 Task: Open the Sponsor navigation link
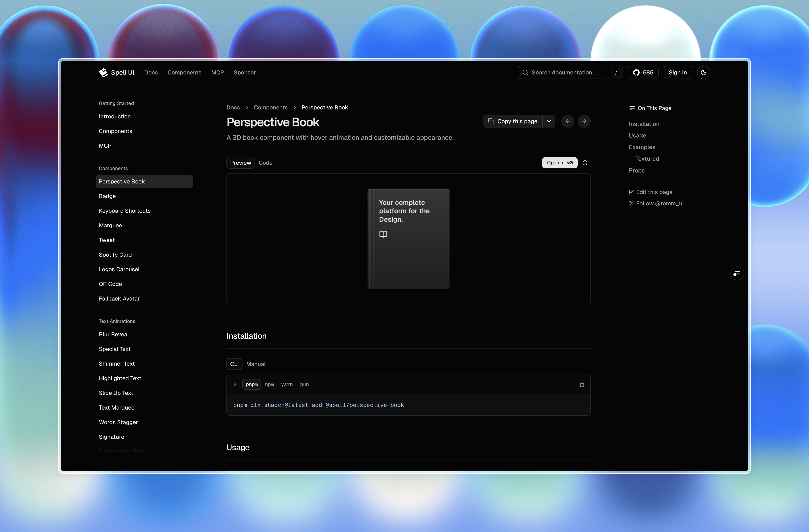(244, 72)
